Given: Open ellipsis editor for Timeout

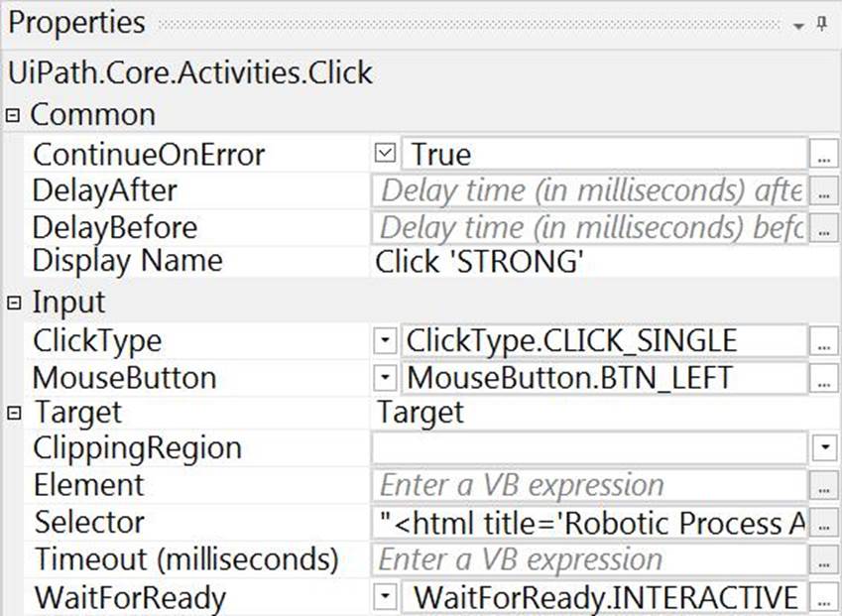Looking at the screenshot, I should pos(825,559).
